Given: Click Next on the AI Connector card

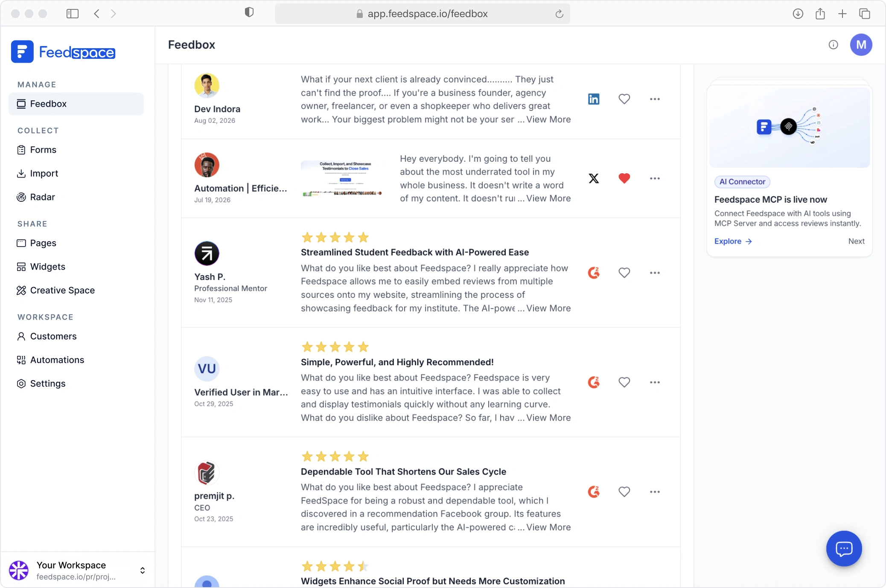Looking at the screenshot, I should (x=856, y=241).
